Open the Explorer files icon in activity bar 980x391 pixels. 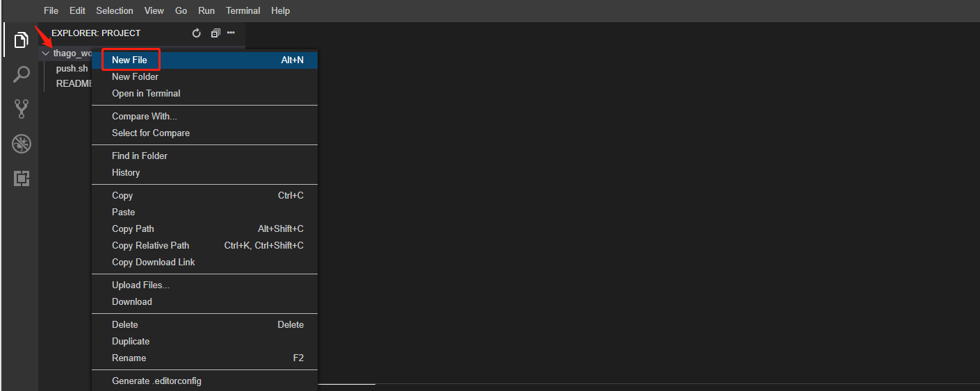coord(22,40)
